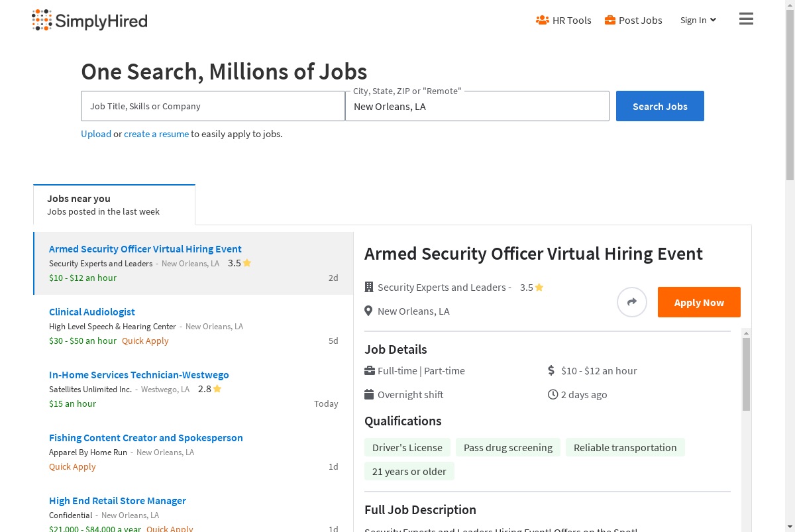Screen dimensions: 795x532
Task: Click the Reliable transportation tag
Action: [625, 447]
